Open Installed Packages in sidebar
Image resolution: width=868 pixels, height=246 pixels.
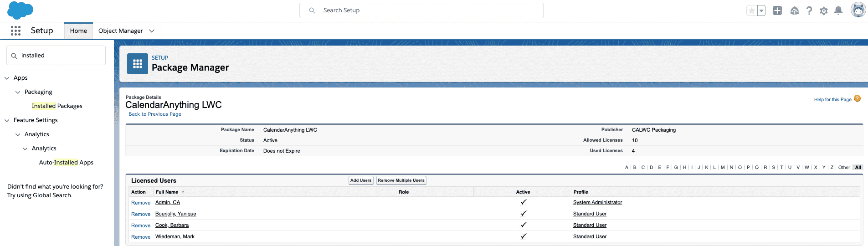tap(57, 106)
